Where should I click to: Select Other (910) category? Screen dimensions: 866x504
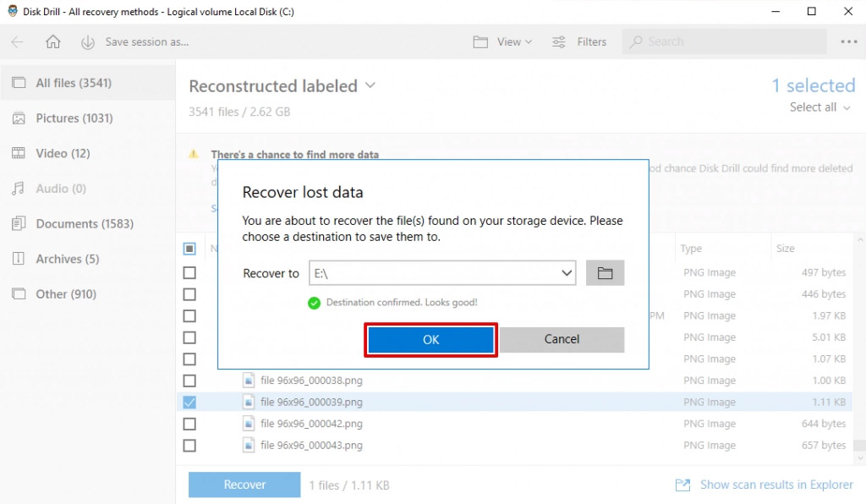88,294
